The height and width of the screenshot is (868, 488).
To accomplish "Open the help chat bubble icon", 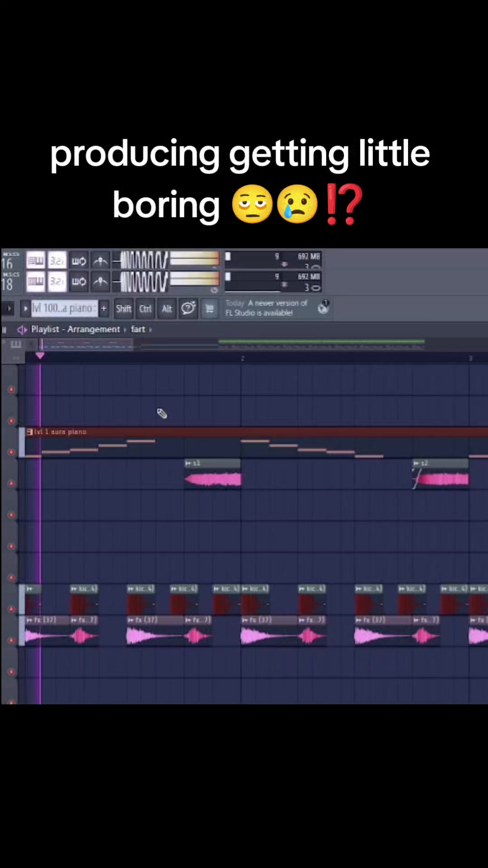I will click(188, 308).
